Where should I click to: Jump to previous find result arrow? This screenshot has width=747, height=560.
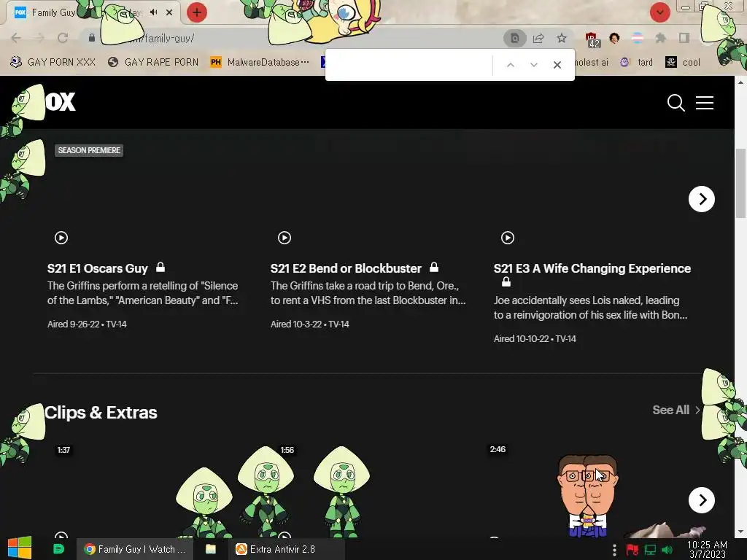510,65
